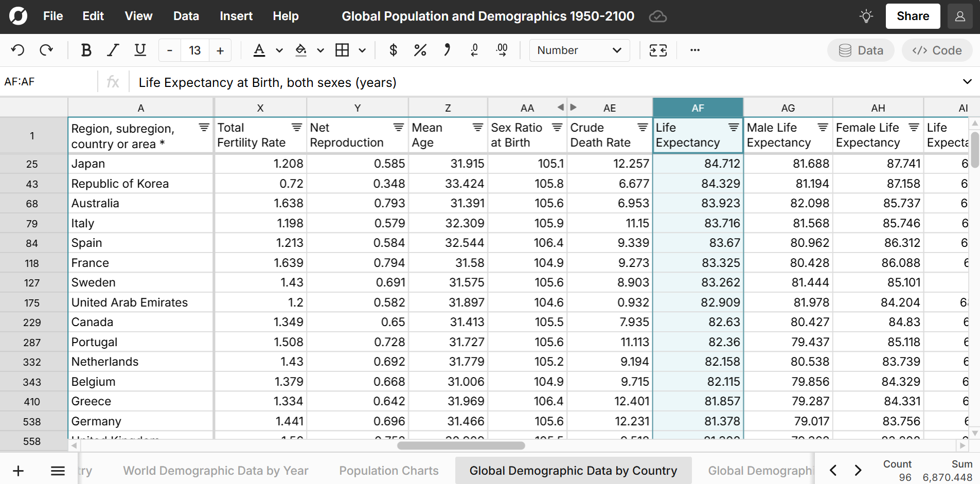
Task: Add a new sheet with plus icon
Action: [18, 470]
